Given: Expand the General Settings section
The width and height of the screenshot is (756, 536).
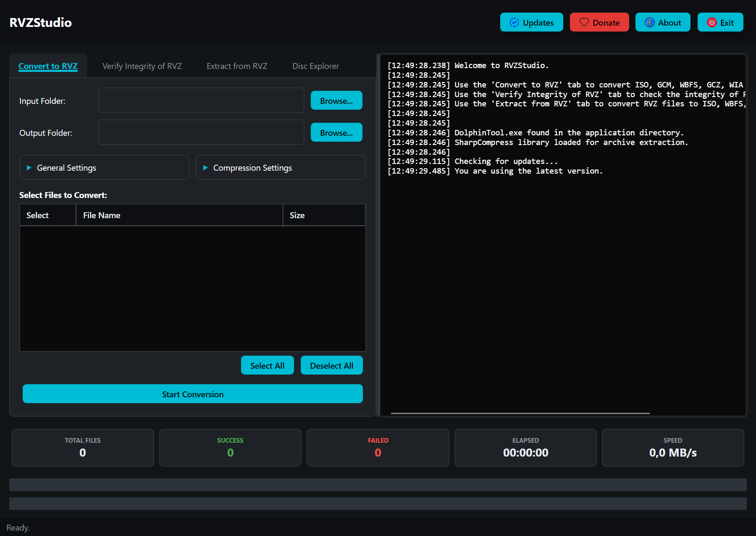Looking at the screenshot, I should pyautogui.click(x=104, y=168).
